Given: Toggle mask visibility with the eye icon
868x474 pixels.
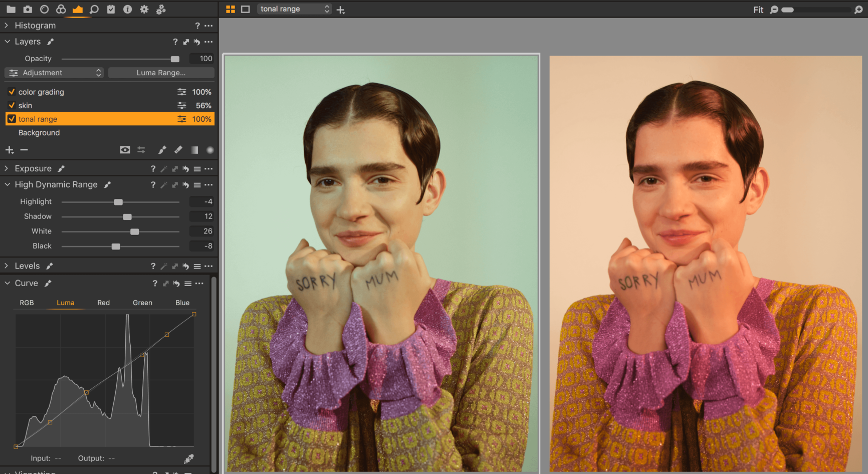Looking at the screenshot, I should coord(125,150).
